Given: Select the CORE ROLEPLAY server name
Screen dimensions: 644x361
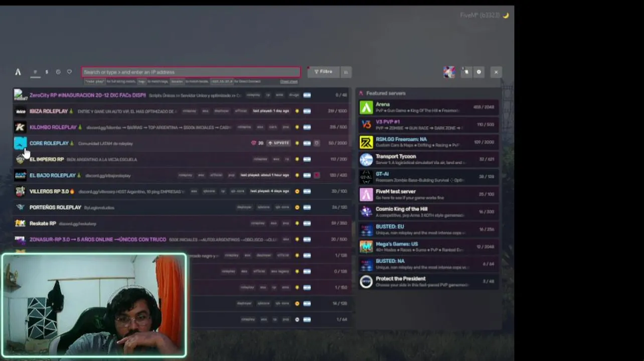Looking at the screenshot, I should coord(49,143).
